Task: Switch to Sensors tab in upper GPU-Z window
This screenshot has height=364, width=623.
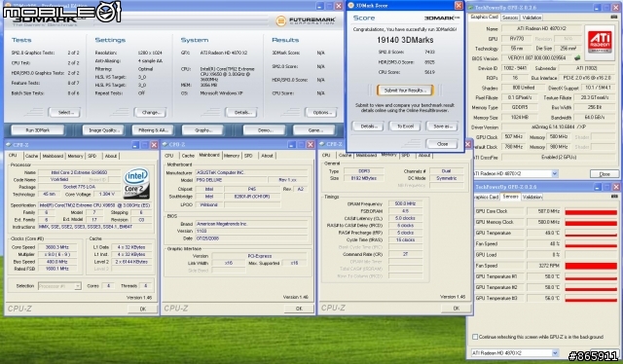Action: (510, 18)
